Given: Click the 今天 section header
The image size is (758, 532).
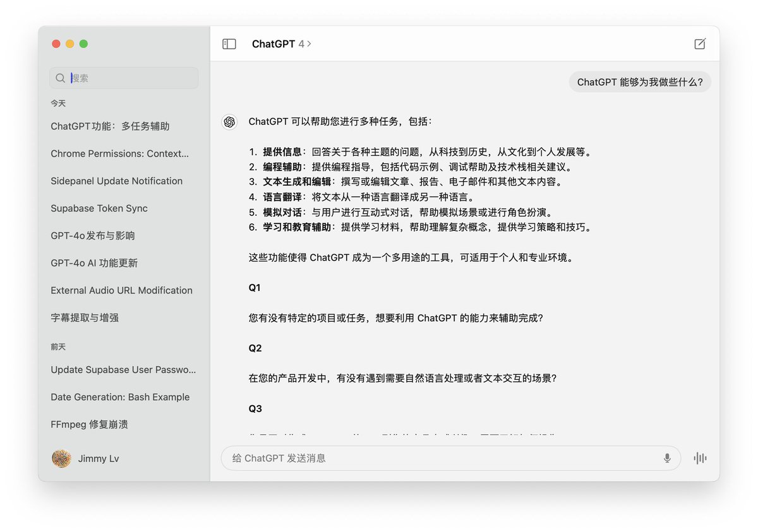Looking at the screenshot, I should tap(58, 103).
